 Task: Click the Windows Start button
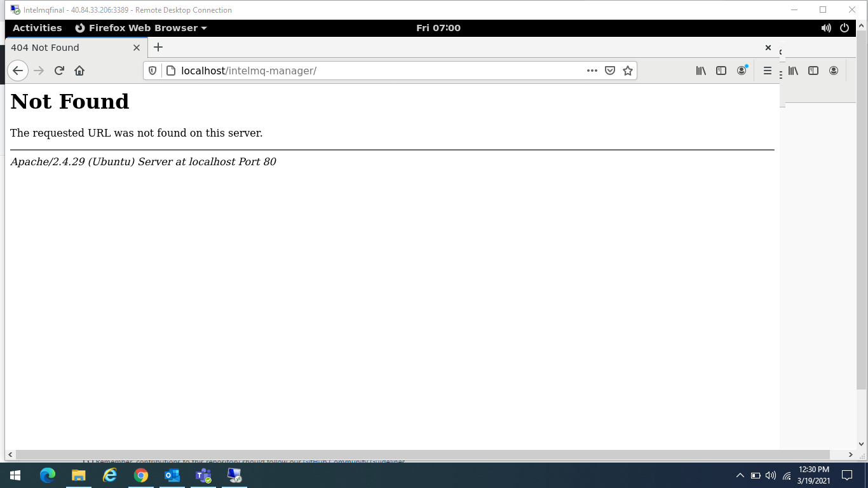click(x=14, y=475)
